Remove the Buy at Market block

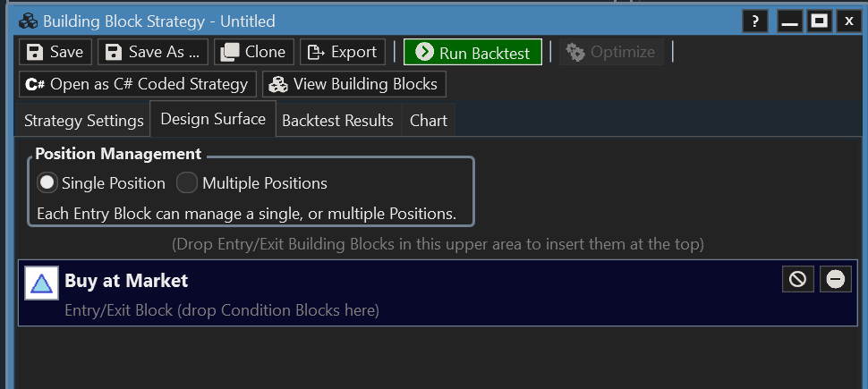836,279
